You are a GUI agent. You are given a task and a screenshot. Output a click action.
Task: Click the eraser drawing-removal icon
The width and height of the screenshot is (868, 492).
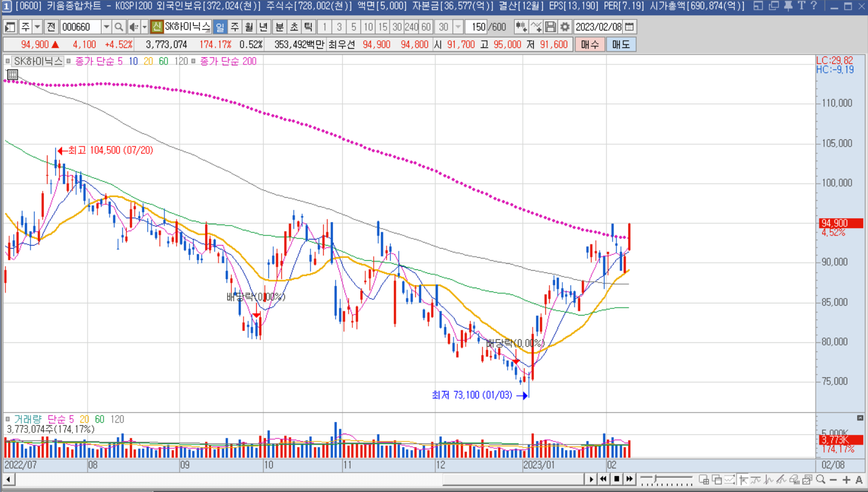click(x=794, y=479)
